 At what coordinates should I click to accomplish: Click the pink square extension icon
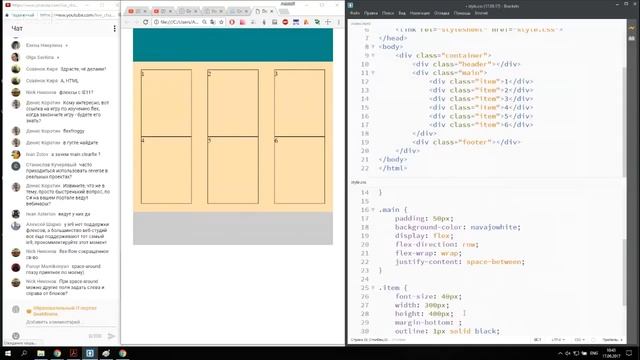click(x=242, y=22)
